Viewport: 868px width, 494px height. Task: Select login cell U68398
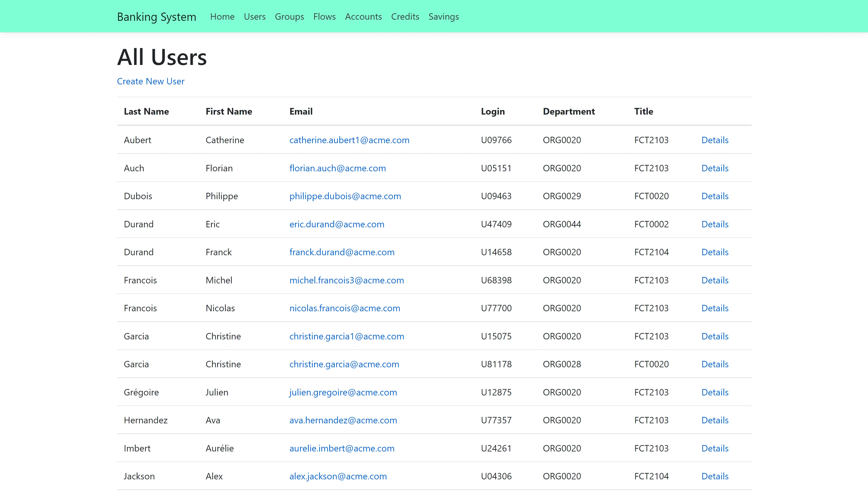[x=496, y=280]
